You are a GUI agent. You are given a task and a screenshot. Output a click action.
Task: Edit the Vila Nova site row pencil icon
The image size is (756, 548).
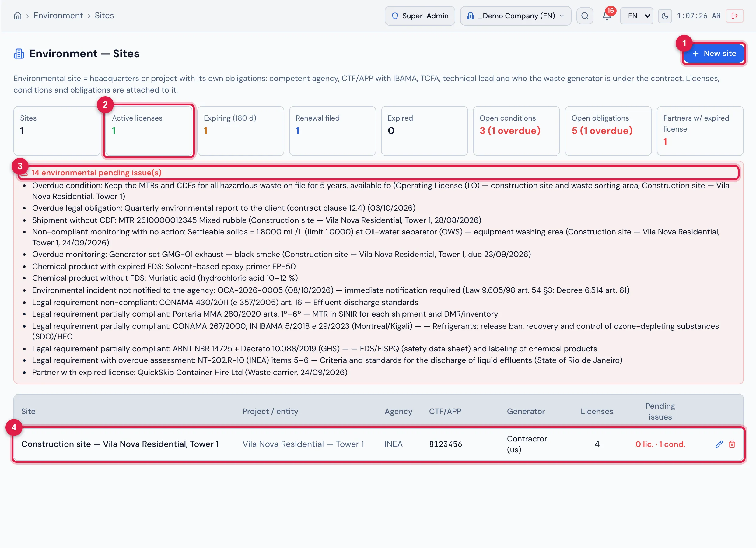click(719, 444)
